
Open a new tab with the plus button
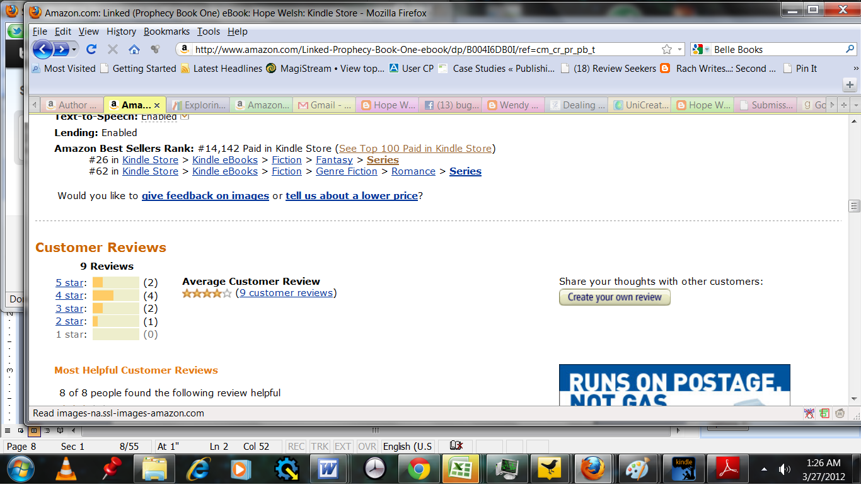coord(850,84)
